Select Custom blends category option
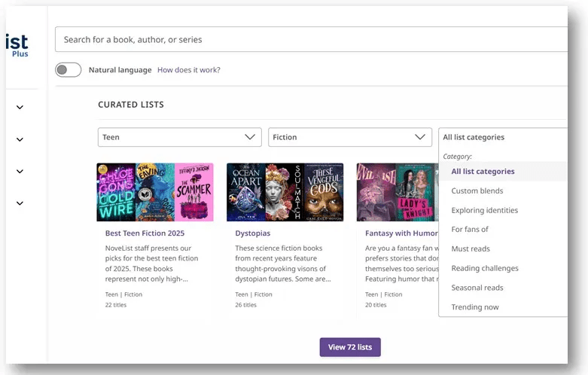 tap(477, 191)
